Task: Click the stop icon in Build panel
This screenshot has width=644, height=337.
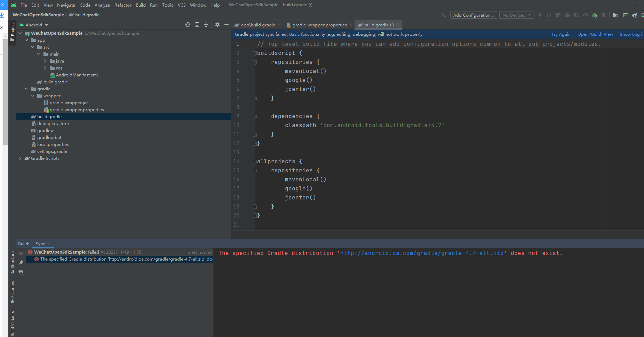Action: [21, 254]
